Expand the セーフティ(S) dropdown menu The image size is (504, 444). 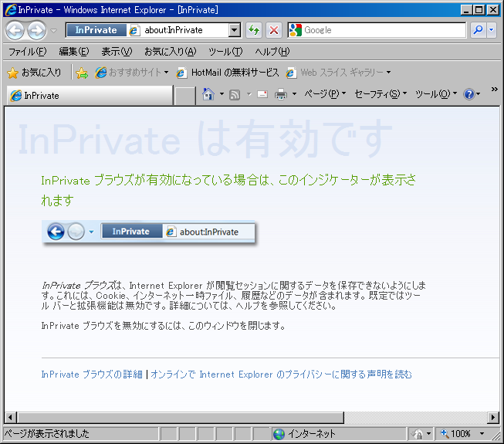click(381, 94)
